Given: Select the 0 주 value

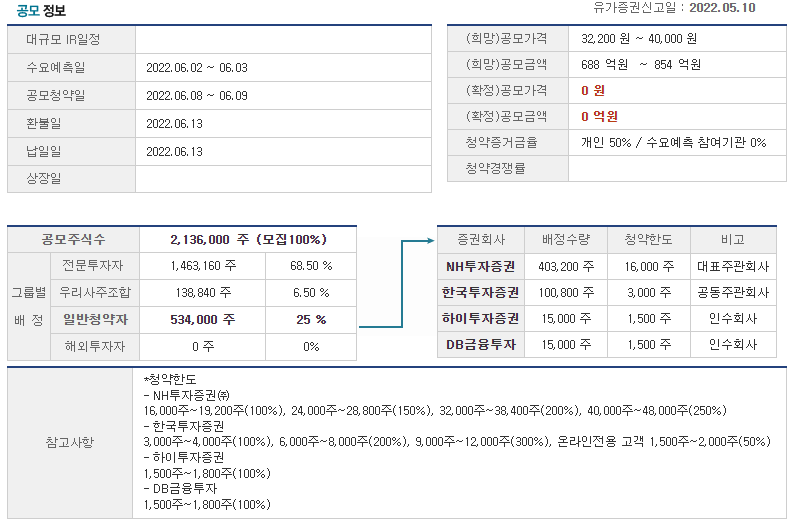Looking at the screenshot, I should [203, 346].
